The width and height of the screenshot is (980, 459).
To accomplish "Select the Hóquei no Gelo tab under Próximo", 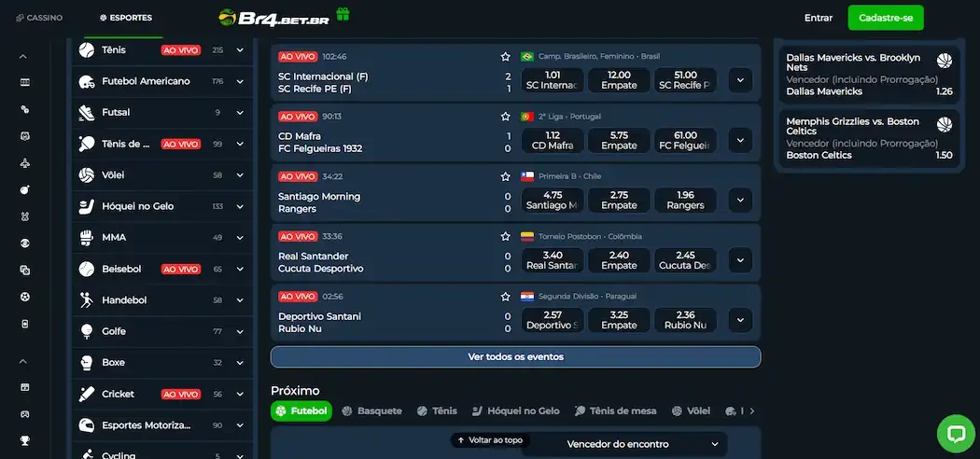I will coord(515,410).
